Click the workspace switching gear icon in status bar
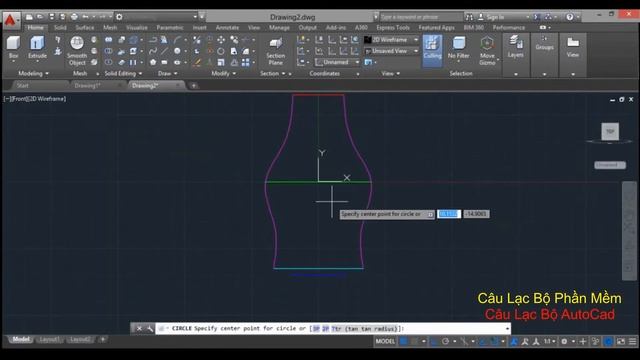Image resolution: width=640 pixels, height=360 pixels. pos(564,341)
